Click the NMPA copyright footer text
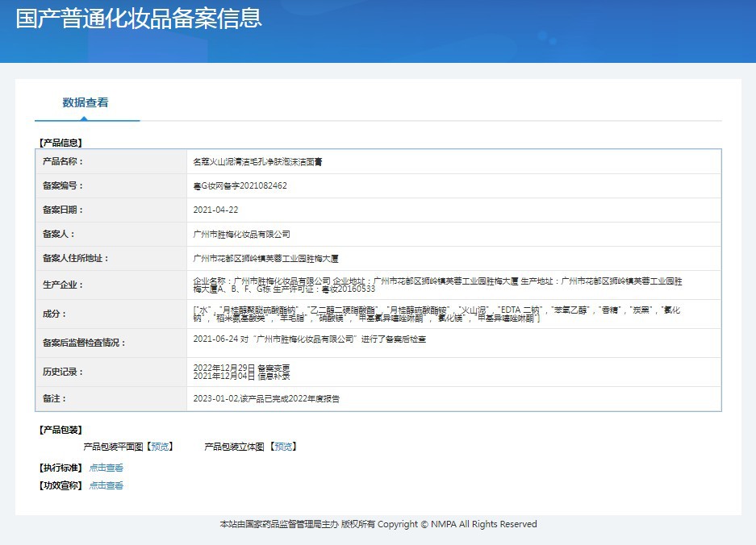The height and width of the screenshot is (545, 756). pyautogui.click(x=378, y=524)
